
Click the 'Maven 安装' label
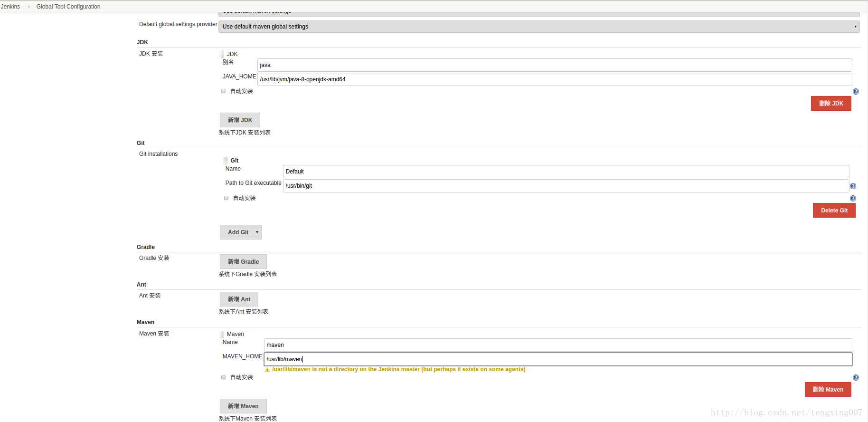tap(154, 334)
